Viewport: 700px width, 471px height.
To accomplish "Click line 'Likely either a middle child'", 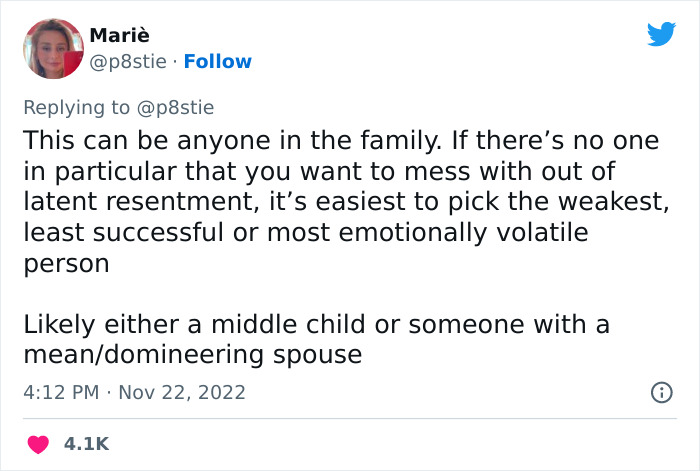I will [317, 325].
